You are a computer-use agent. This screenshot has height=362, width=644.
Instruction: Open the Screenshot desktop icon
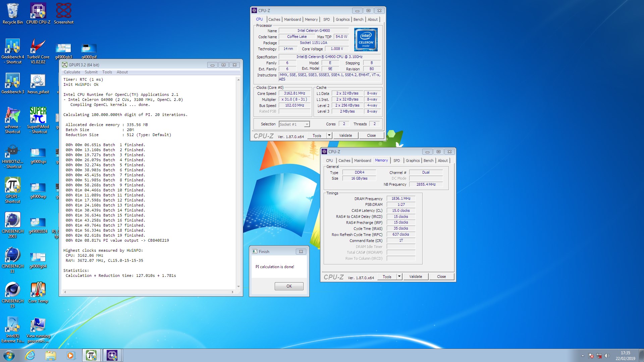(64, 13)
